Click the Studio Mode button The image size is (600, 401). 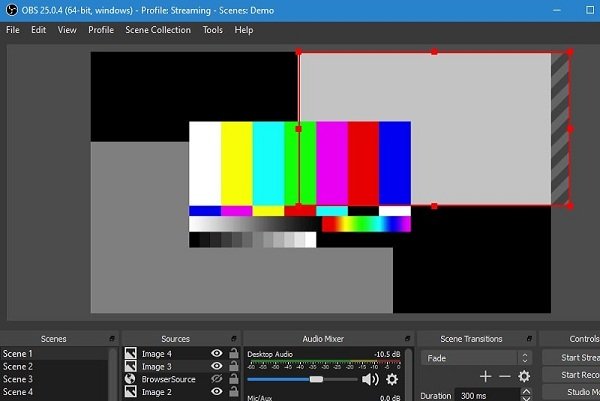coord(571,392)
